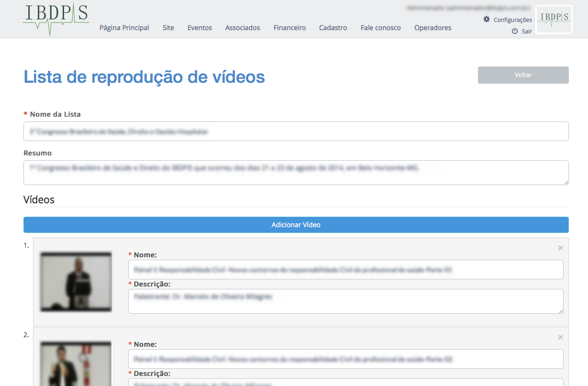The width and height of the screenshot is (588, 386).
Task: Focus the Resumo text area
Action: pyautogui.click(x=296, y=173)
